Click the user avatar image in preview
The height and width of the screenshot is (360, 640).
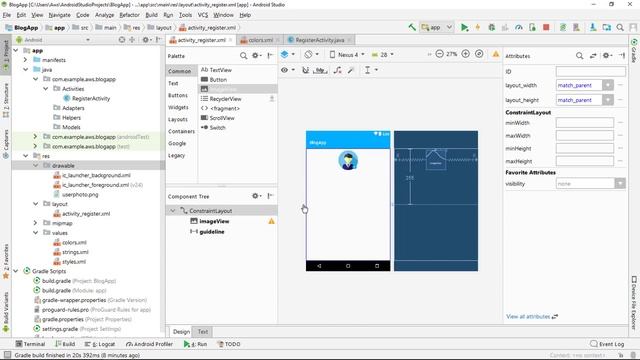click(x=348, y=160)
